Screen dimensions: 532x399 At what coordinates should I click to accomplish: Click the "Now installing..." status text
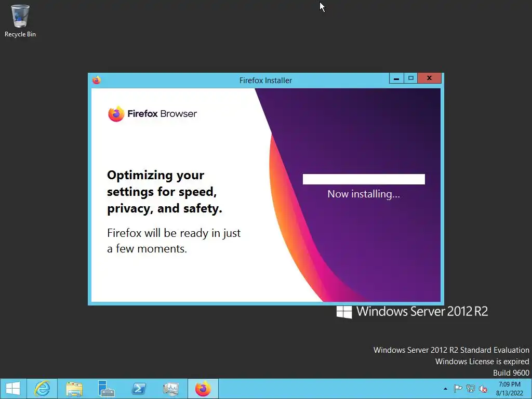pos(363,194)
